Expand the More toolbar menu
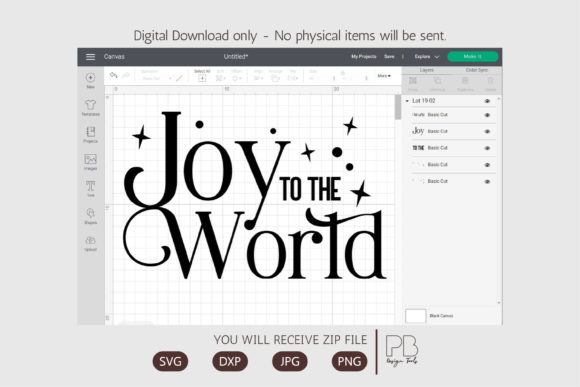Screen dimensions: 580x387 click(384, 76)
